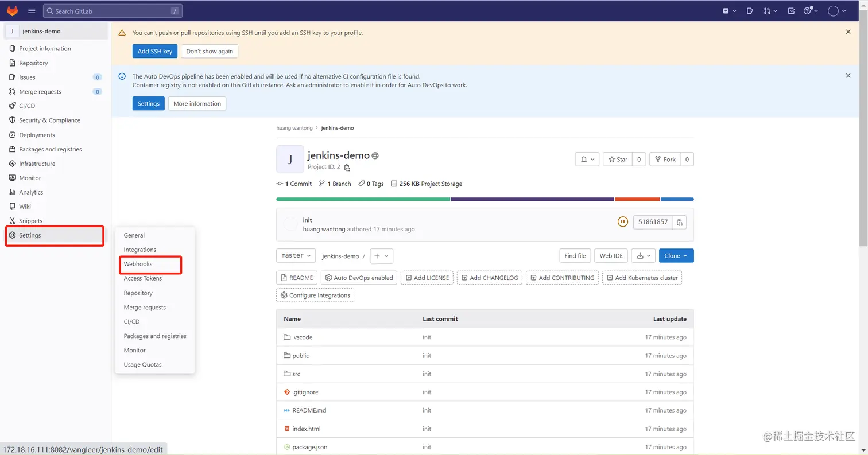Select Usage Quotas in Settings flyout
The image size is (868, 455).
142,365
